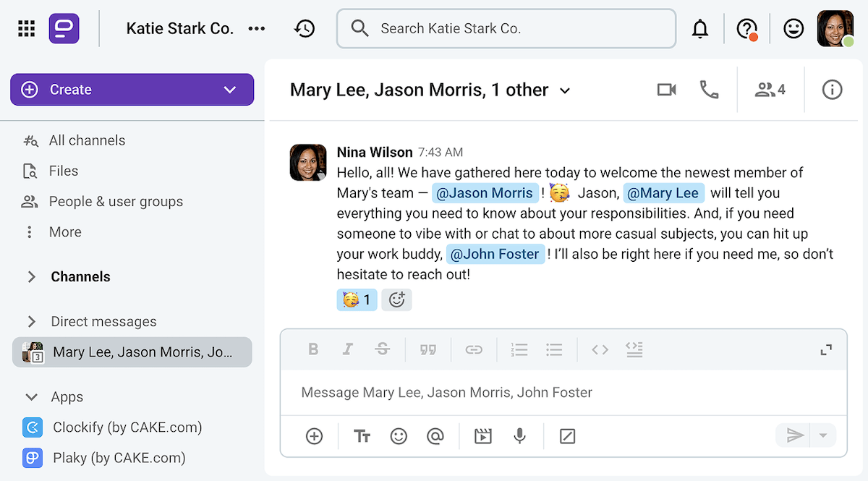868x481 pixels.
Task: Open the message history icon
Action: coord(305,28)
